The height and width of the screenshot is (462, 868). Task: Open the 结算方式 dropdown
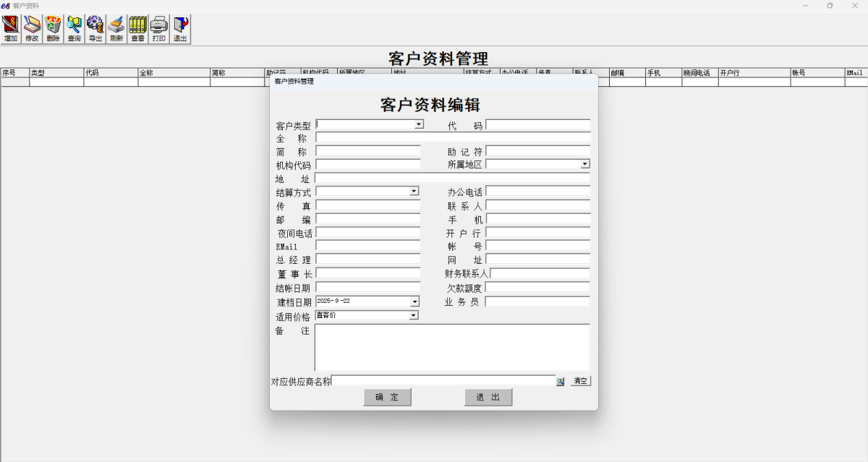(414, 192)
